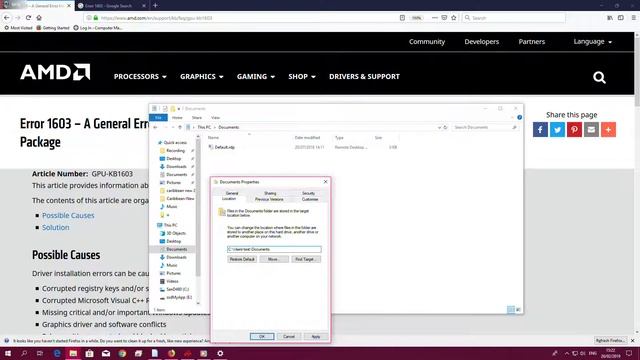The image size is (640, 360).
Task: Click Restore Default button
Action: 242,259
